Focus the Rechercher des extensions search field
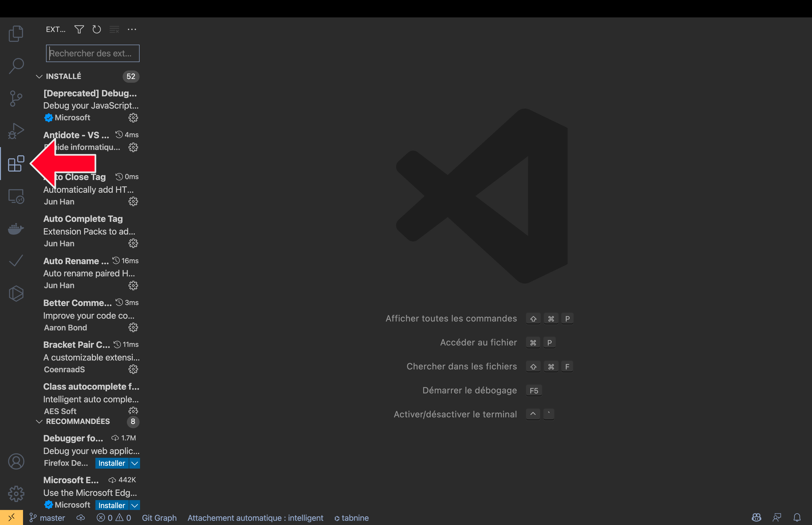Viewport: 812px width, 525px height. (x=93, y=54)
